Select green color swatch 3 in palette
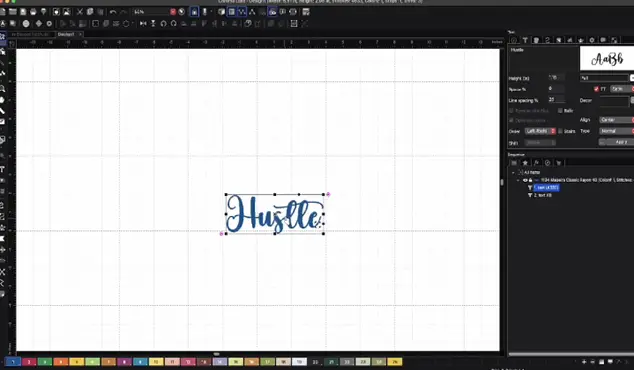The width and height of the screenshot is (634, 370). 45,362
